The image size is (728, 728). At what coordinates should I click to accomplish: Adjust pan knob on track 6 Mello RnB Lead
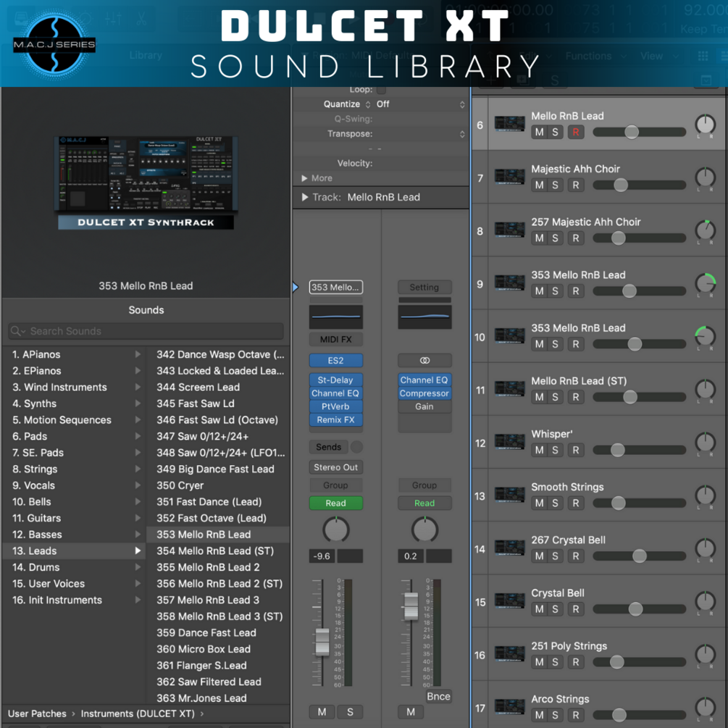click(x=705, y=125)
